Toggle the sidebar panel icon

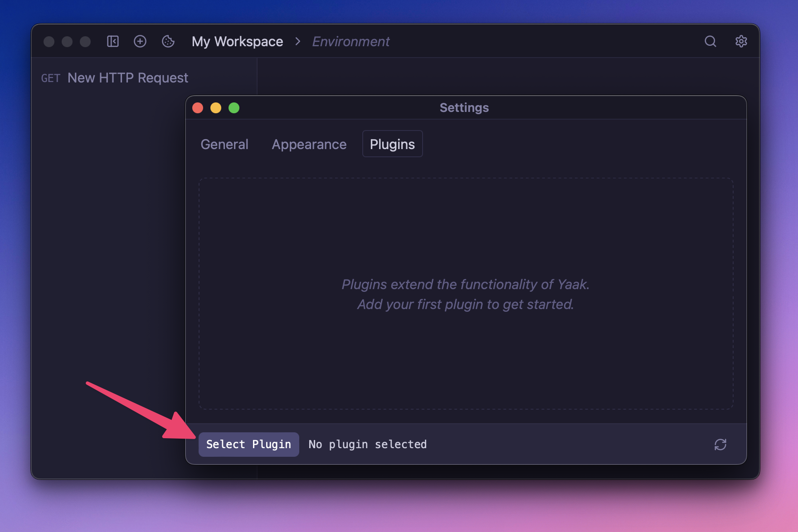[112, 41]
